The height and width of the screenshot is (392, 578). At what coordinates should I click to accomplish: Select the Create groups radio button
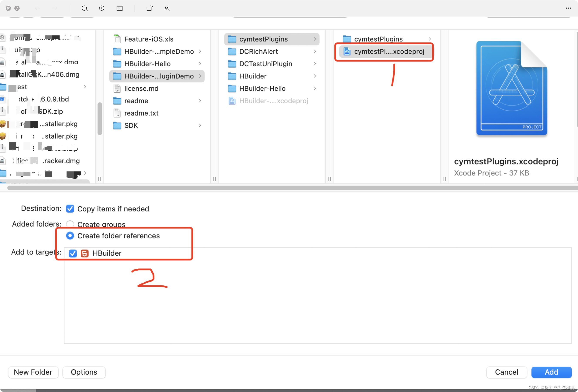(x=70, y=224)
